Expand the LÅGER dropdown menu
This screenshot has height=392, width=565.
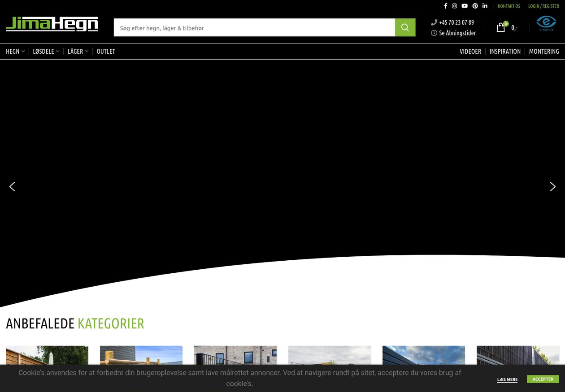coord(78,52)
